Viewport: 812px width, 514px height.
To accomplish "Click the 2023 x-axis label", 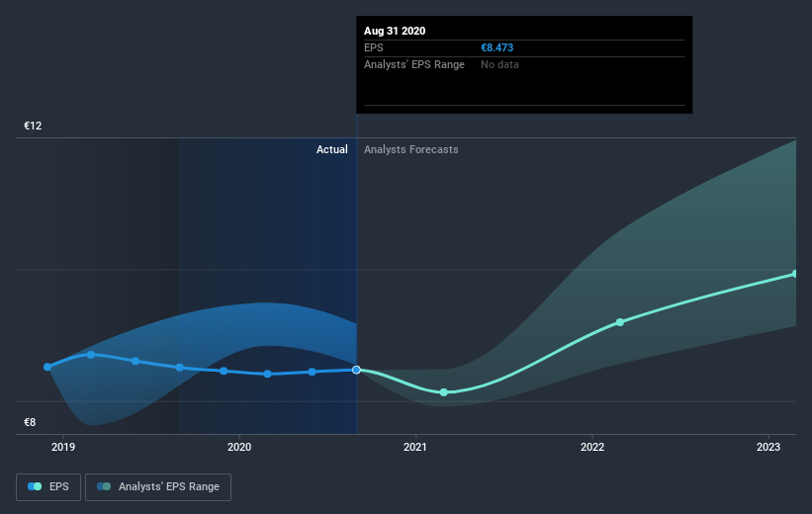I will [767, 447].
